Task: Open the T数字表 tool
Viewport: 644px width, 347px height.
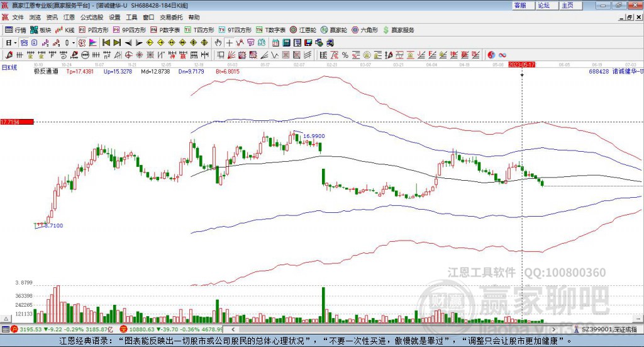Action: click(x=270, y=30)
